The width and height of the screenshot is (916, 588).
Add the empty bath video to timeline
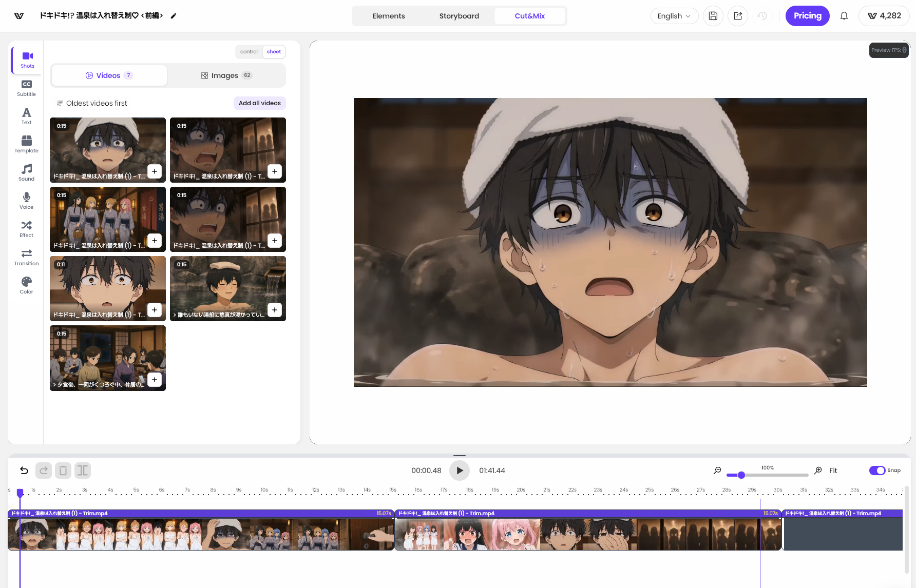[x=275, y=310]
